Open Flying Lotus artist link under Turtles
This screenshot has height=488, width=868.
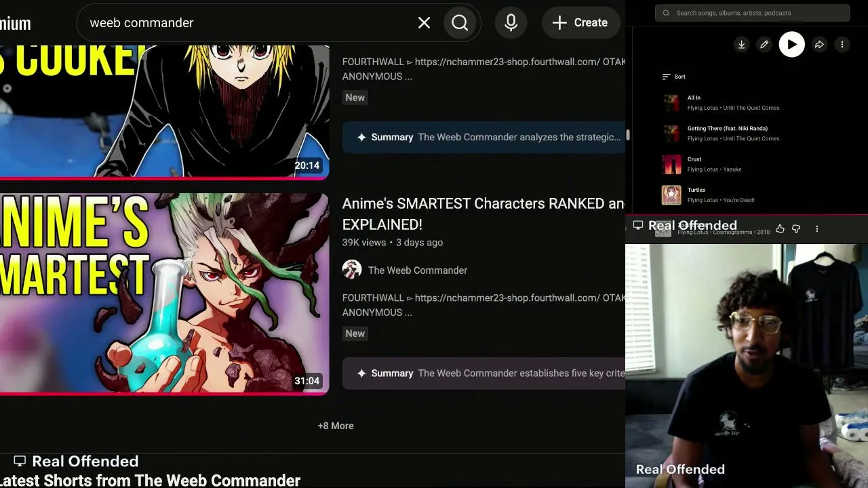[x=703, y=200]
